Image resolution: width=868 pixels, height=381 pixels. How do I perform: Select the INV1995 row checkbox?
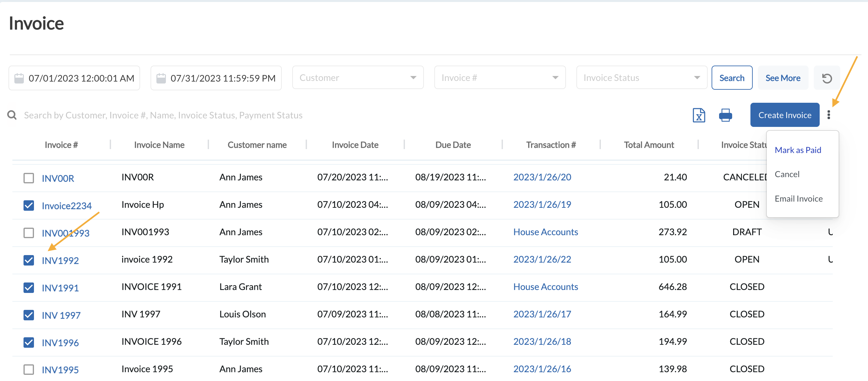29,369
